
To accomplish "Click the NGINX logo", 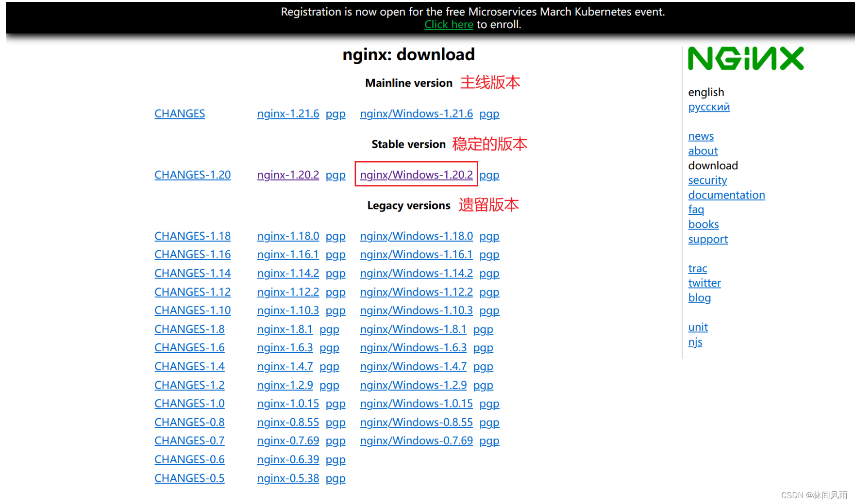I will coord(746,59).
